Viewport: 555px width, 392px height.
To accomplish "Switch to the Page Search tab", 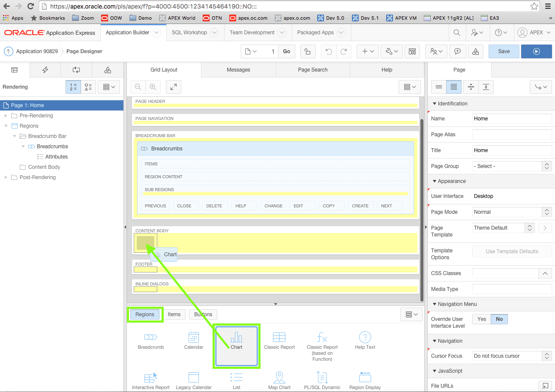I will [x=313, y=70].
